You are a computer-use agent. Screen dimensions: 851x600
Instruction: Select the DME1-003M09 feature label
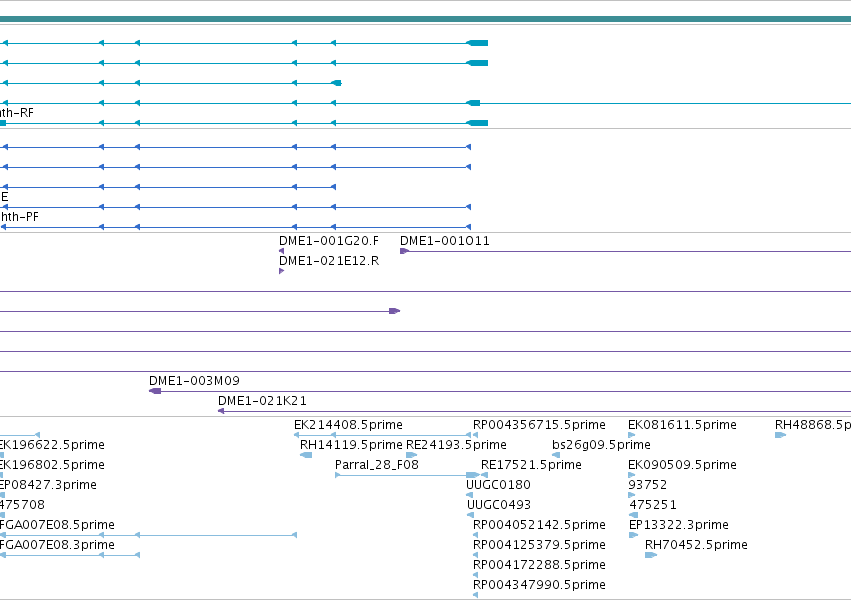click(x=194, y=381)
